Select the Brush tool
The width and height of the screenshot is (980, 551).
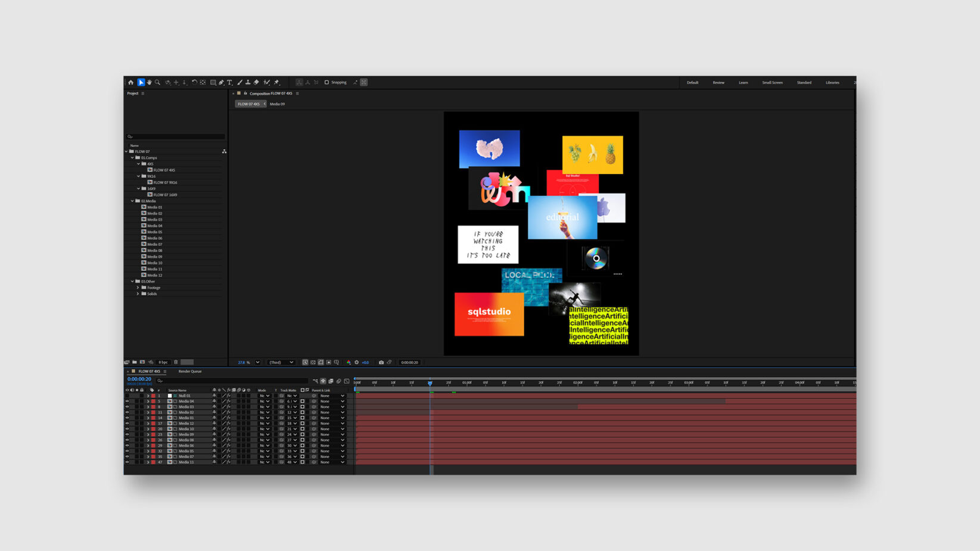(x=239, y=83)
